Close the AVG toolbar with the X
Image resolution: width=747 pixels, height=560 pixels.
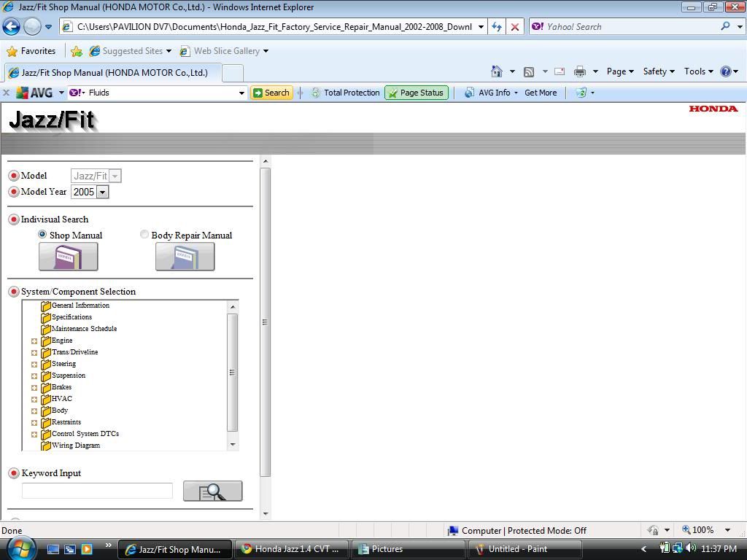(6, 93)
